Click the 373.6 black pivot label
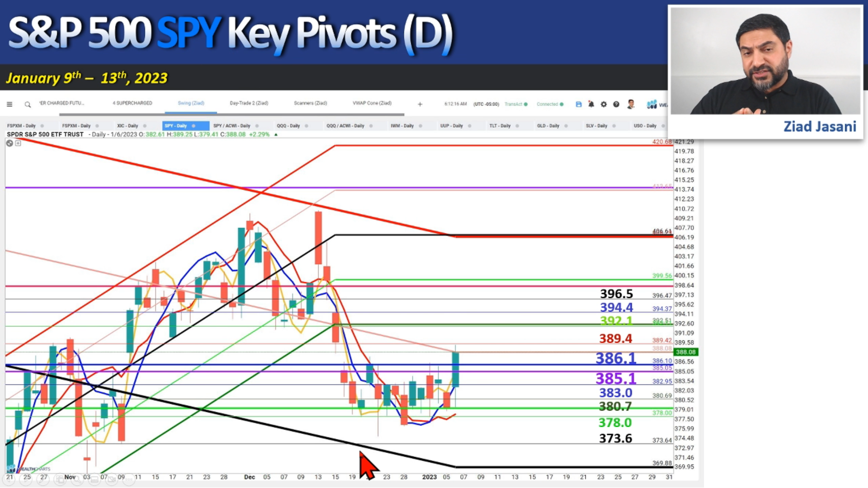868x488 pixels. click(616, 438)
